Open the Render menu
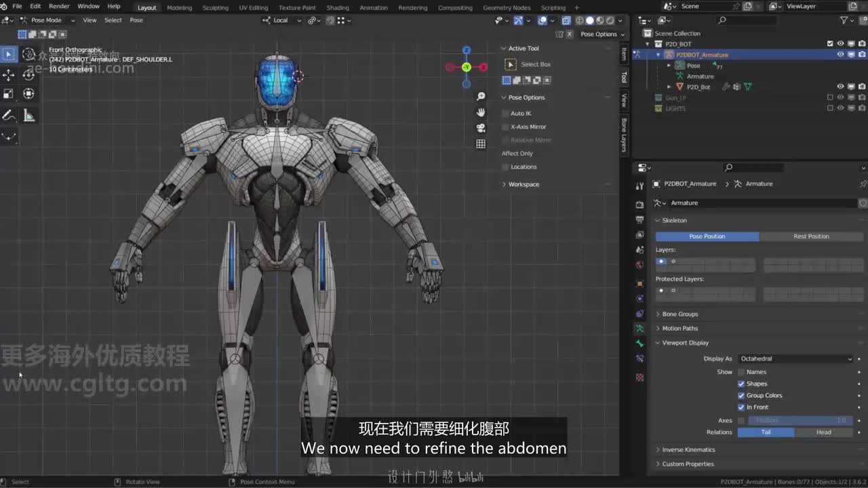 (x=59, y=6)
